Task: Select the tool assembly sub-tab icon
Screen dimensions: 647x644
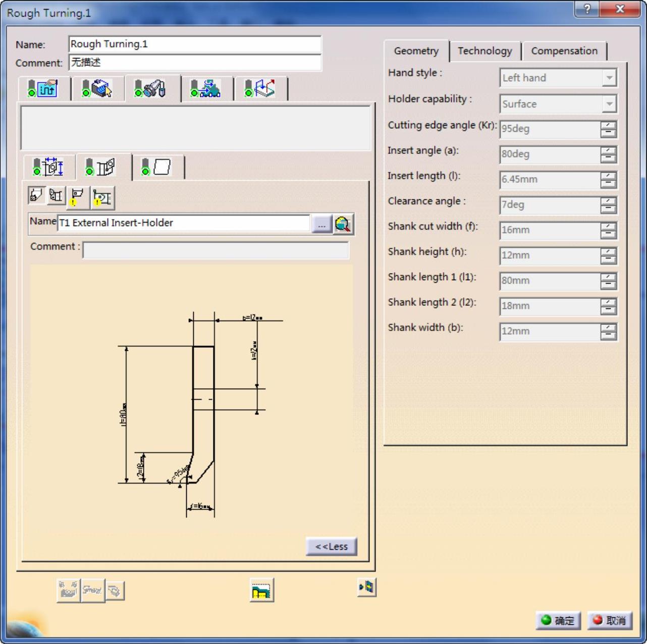Action: pyautogui.click(x=48, y=167)
